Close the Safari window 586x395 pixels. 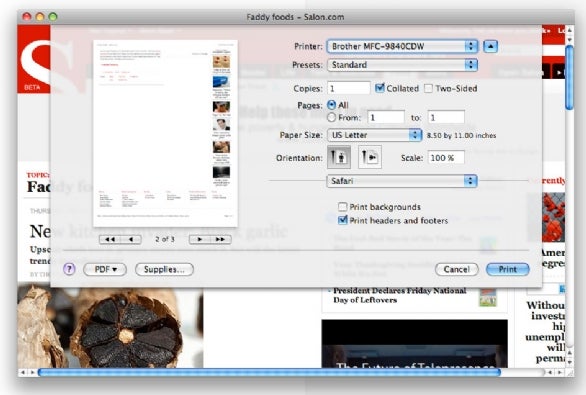[x=27, y=17]
